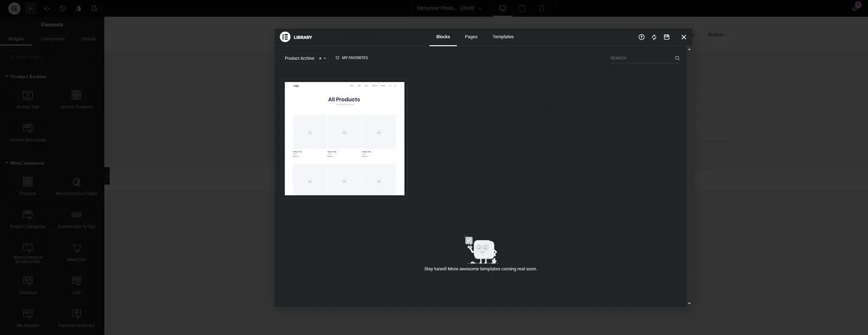Close the Library modal
Image resolution: width=868 pixels, height=335 pixels.
click(684, 37)
